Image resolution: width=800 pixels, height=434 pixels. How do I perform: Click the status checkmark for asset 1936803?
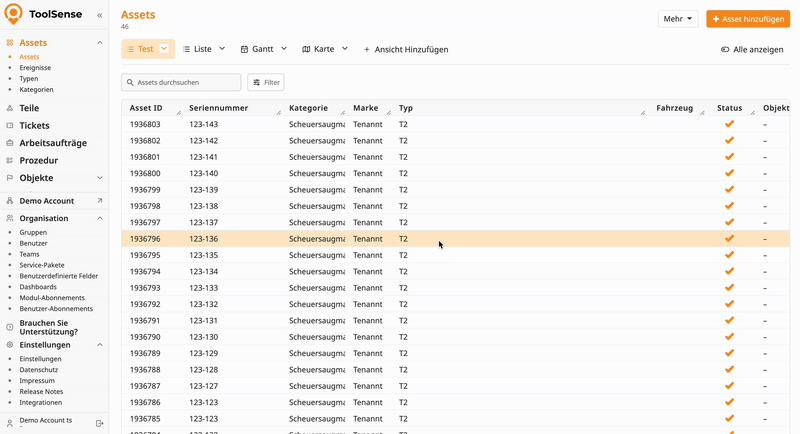point(729,125)
